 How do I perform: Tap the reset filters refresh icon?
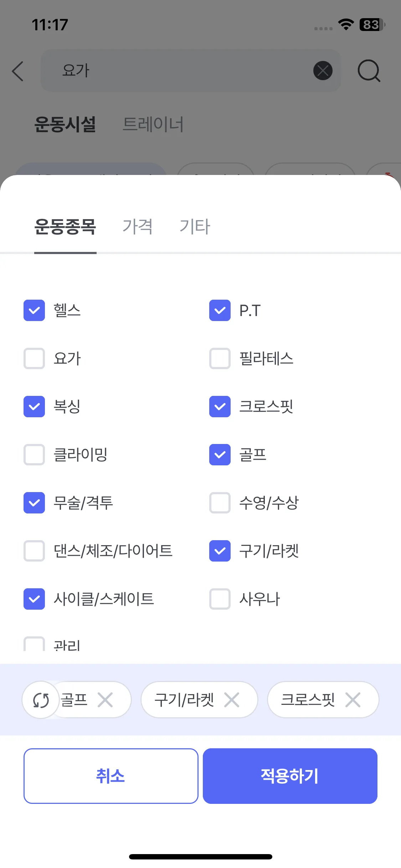coord(41,700)
